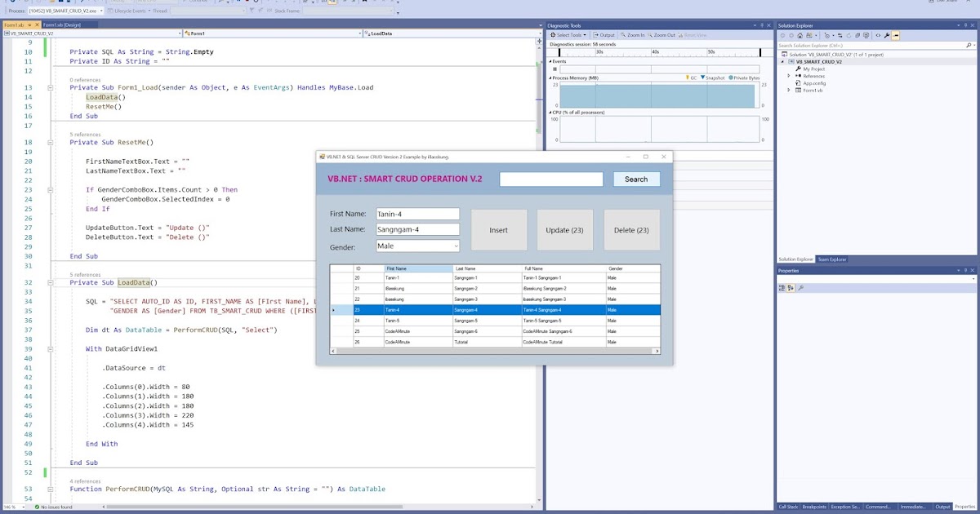Viewport: 980px width, 514px height.
Task: Click the Output icon in Diagnostic Tools
Action: [x=606, y=35]
